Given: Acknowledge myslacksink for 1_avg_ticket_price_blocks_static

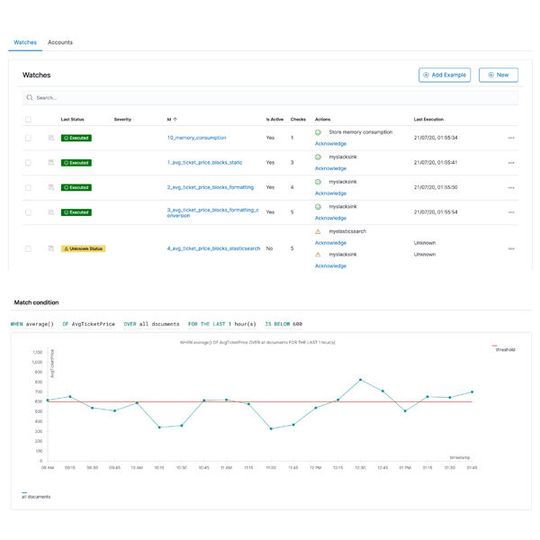Looking at the screenshot, I should coord(331,168).
